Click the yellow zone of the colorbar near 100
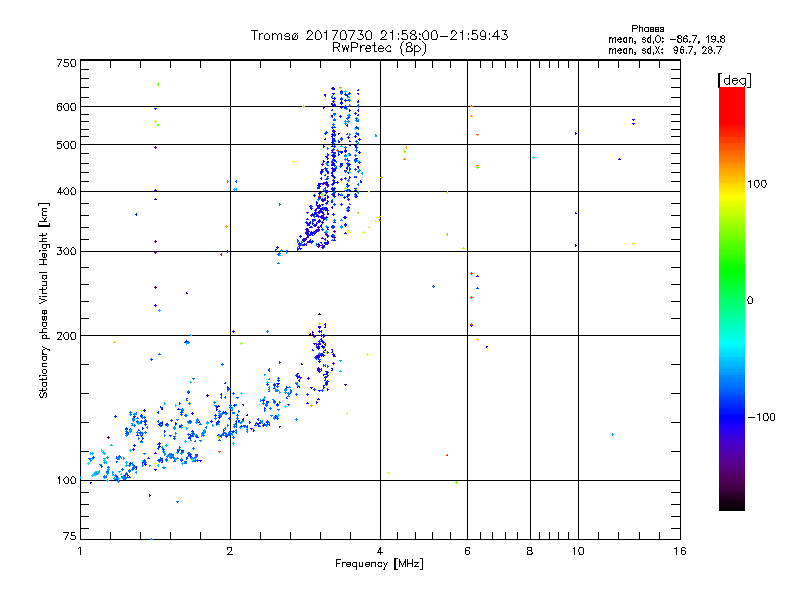 tap(732, 194)
